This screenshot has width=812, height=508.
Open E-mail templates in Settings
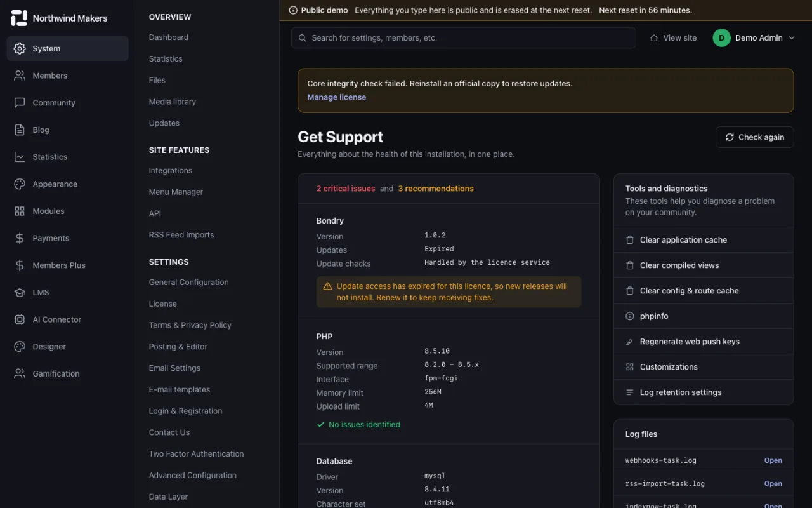pos(180,389)
